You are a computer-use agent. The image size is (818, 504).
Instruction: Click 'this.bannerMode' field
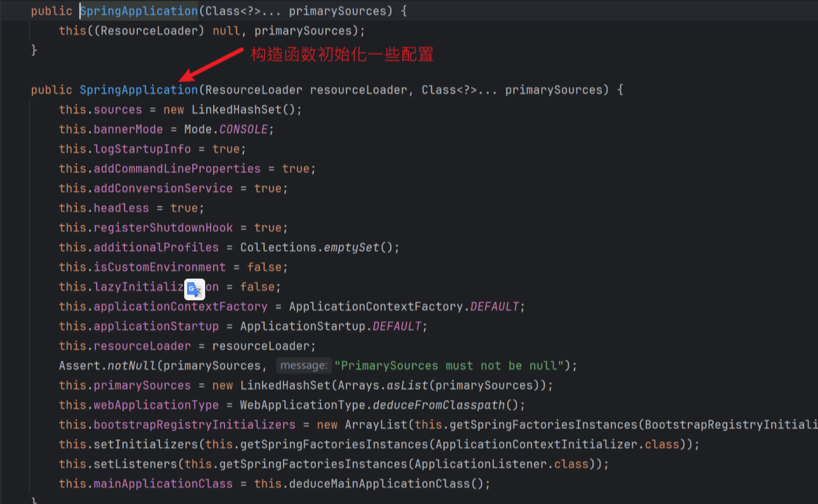coord(111,129)
